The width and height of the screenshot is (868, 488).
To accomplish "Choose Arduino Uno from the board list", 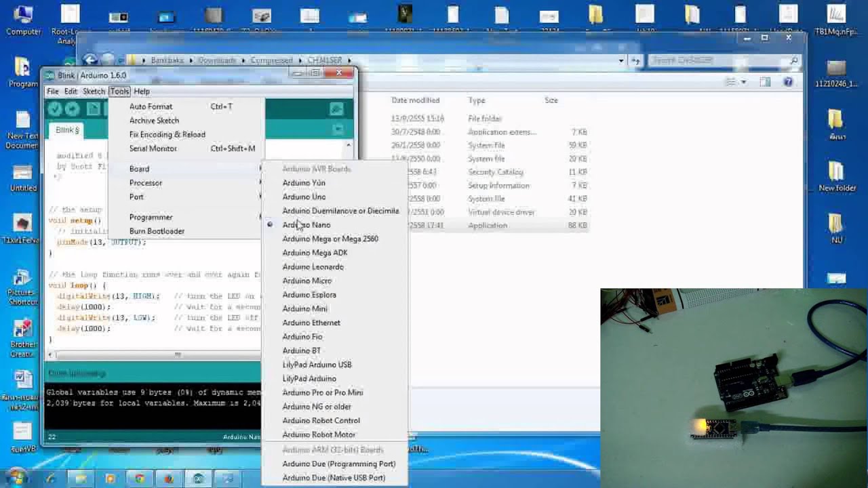I will 304,197.
